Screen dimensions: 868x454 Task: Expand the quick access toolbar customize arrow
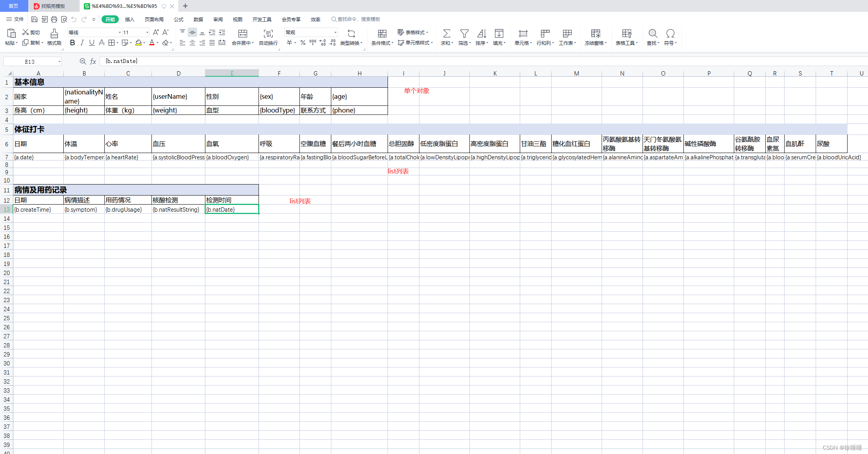pyautogui.click(x=94, y=19)
